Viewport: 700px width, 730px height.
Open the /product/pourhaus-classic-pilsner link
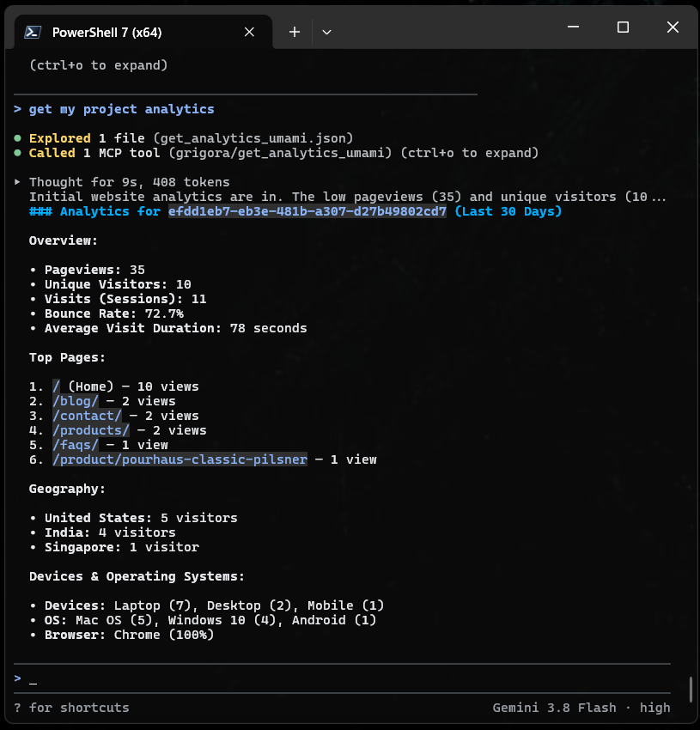(180, 459)
